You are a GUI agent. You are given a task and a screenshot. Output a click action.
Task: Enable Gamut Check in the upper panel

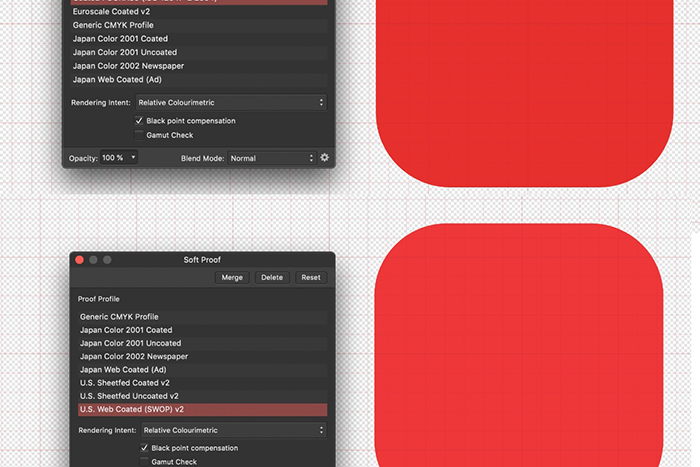(x=139, y=135)
